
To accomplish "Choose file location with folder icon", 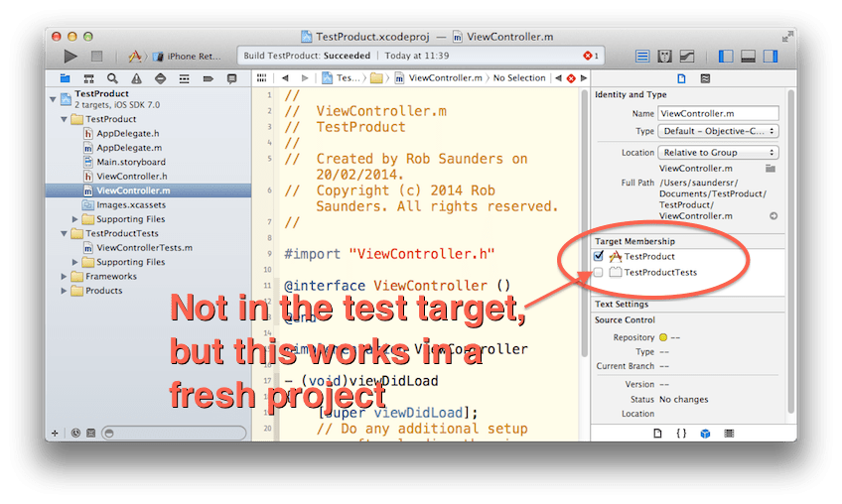I will (771, 169).
